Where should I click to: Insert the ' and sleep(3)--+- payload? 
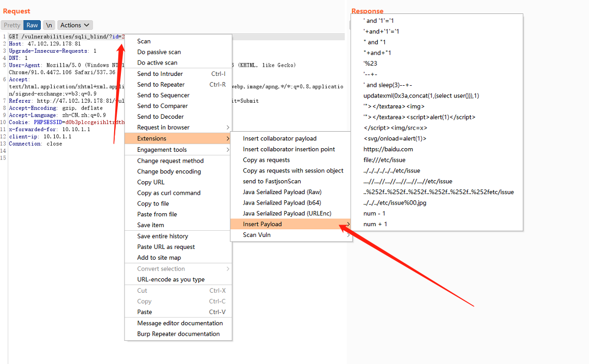437,85
